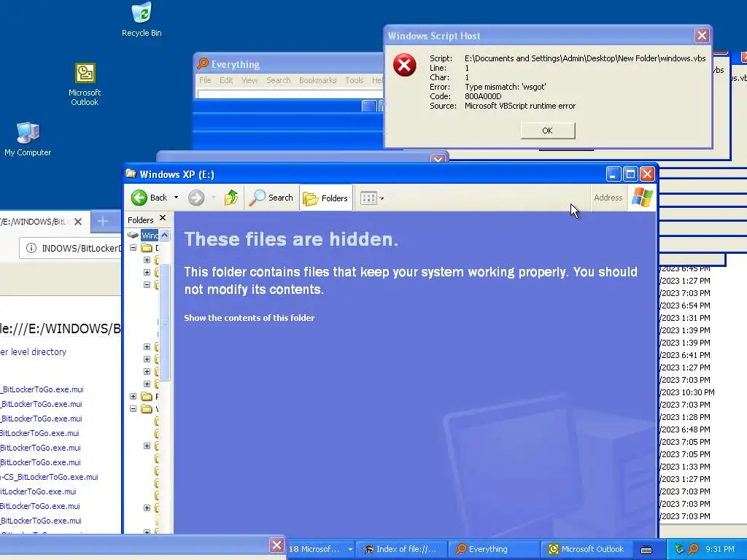Click the Everything icon in system tray
Image resolution: width=747 pixels, height=560 pixels.
[x=694, y=549]
